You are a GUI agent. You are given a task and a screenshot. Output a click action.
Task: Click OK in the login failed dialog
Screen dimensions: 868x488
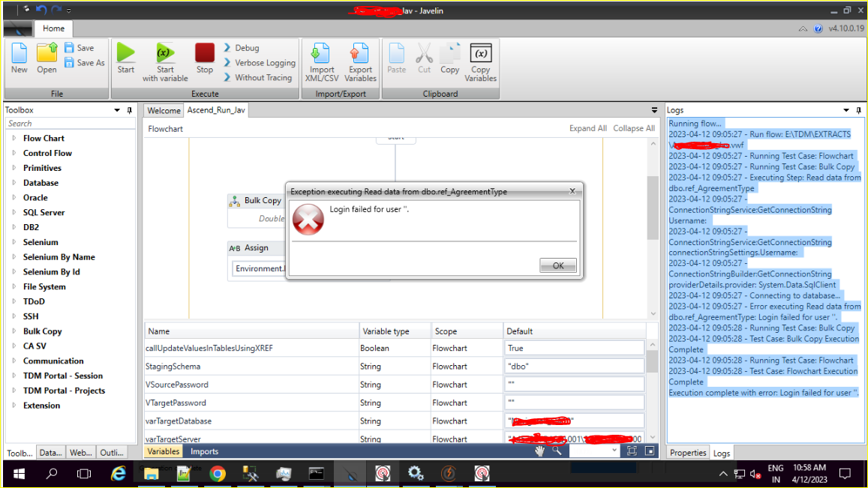coord(557,265)
